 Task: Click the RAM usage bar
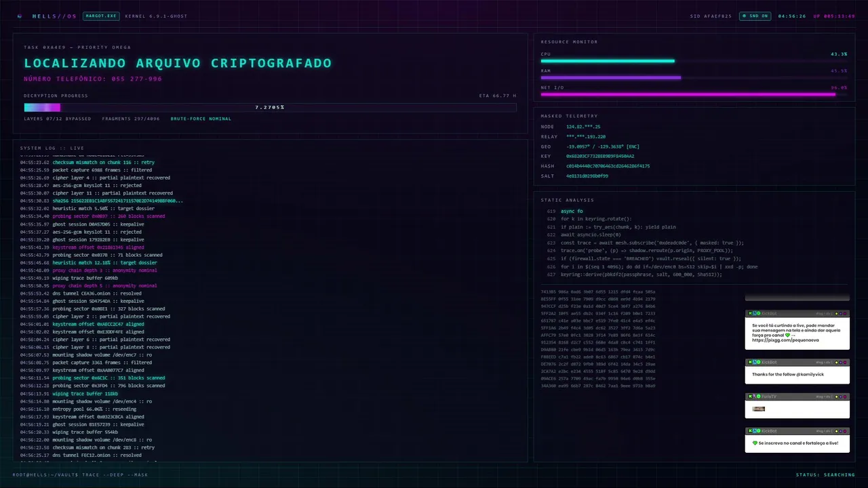tap(694, 78)
